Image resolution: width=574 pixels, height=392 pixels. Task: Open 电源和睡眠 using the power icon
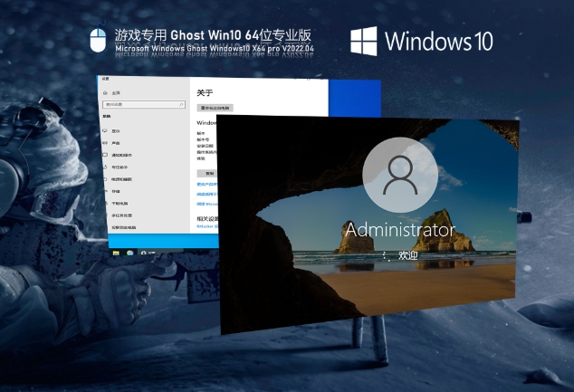pyautogui.click(x=106, y=179)
